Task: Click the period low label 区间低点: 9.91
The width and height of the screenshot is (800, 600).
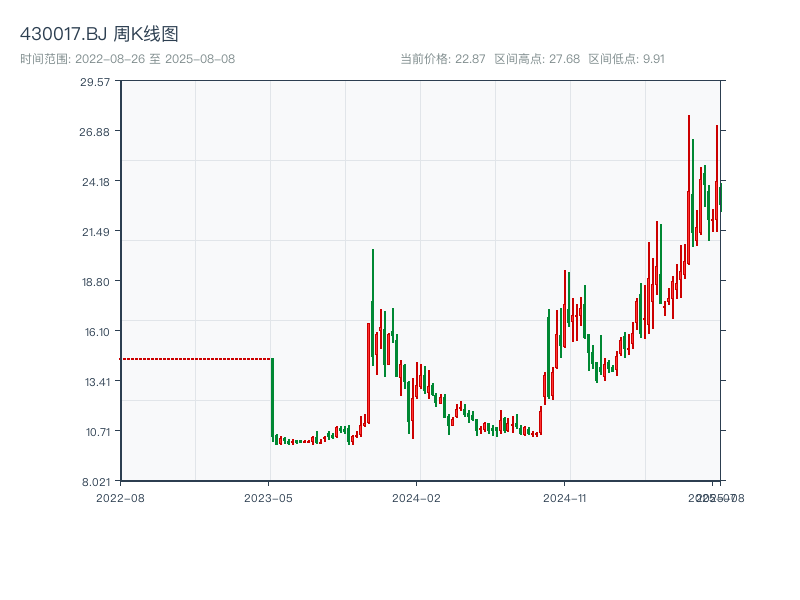Action: coord(627,59)
